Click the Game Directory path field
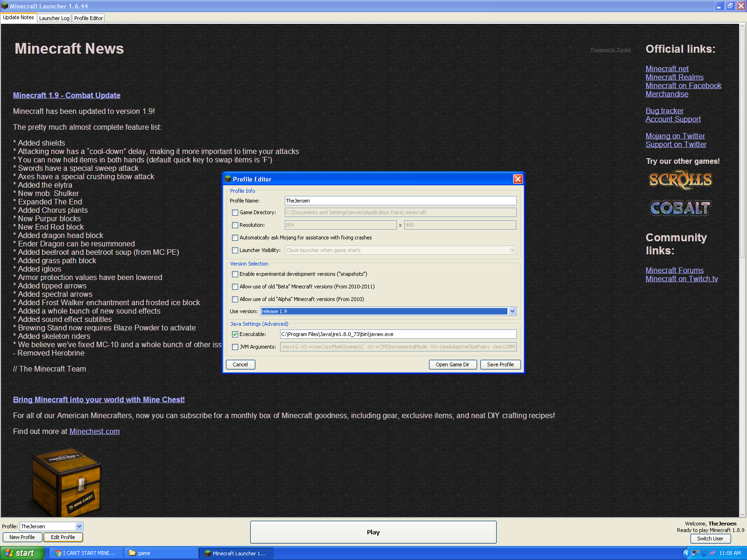 tap(401, 212)
